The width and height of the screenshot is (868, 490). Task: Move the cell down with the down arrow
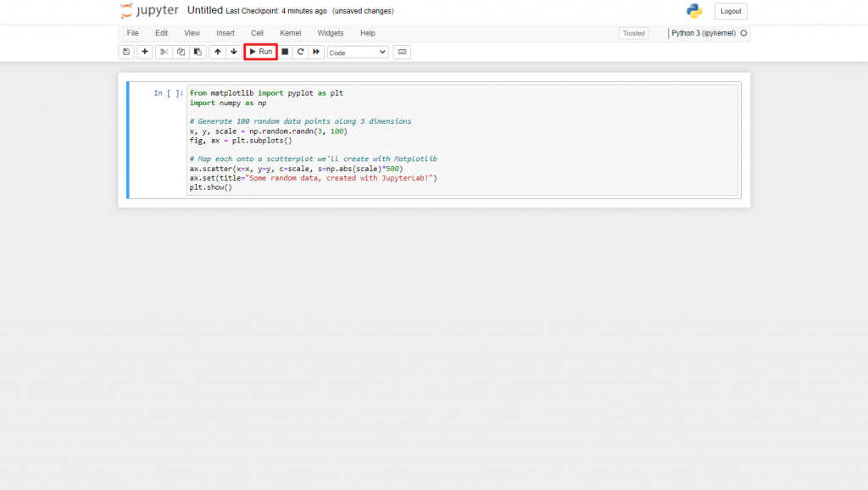point(233,52)
